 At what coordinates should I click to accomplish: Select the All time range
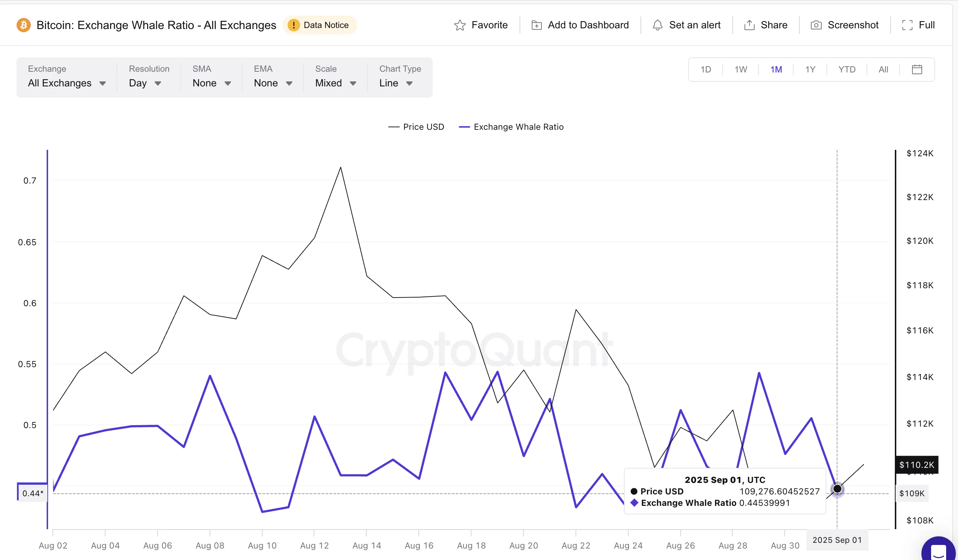[x=883, y=69]
